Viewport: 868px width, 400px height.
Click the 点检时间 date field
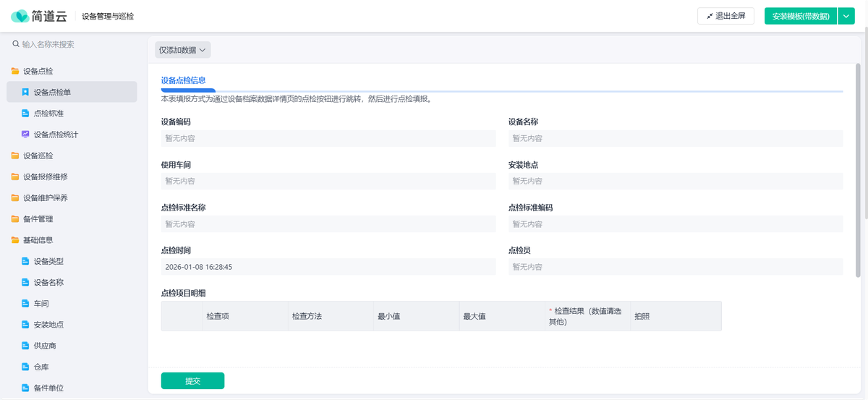pyautogui.click(x=328, y=267)
